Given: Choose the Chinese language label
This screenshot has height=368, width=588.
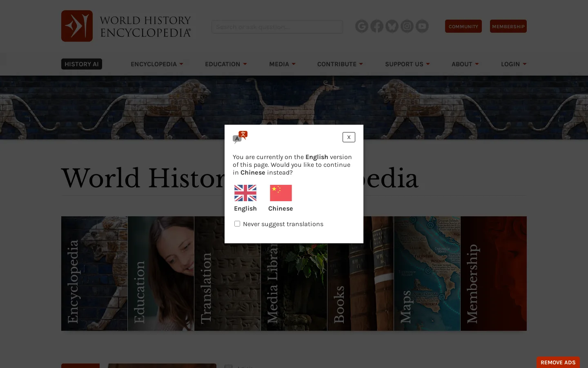Looking at the screenshot, I should pyautogui.click(x=281, y=209).
